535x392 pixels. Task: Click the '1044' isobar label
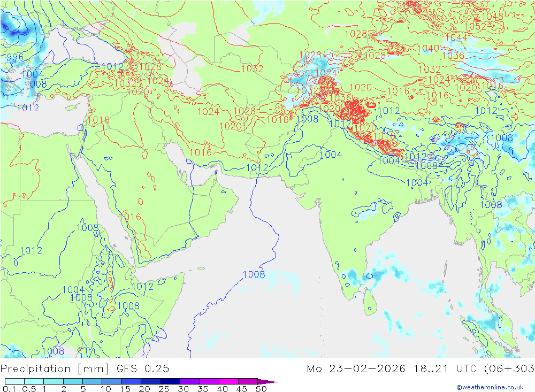tap(456, 37)
